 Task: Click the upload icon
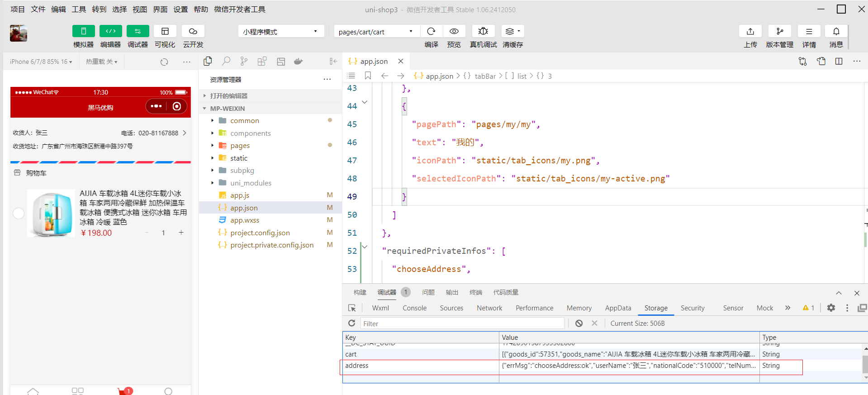click(750, 31)
